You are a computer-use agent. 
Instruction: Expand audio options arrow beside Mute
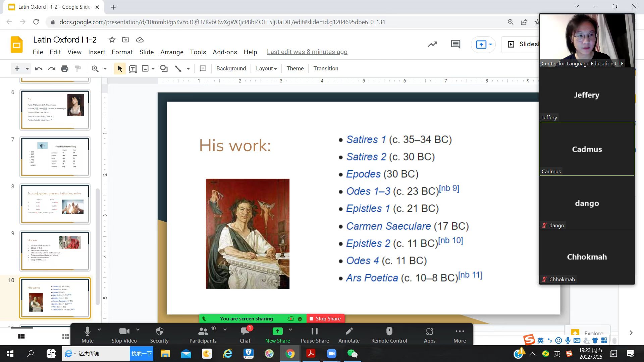[99, 330]
